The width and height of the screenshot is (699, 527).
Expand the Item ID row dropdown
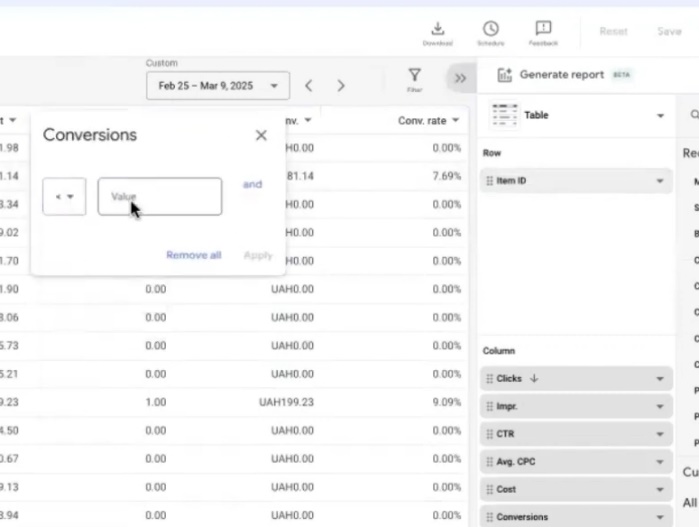coord(659,181)
